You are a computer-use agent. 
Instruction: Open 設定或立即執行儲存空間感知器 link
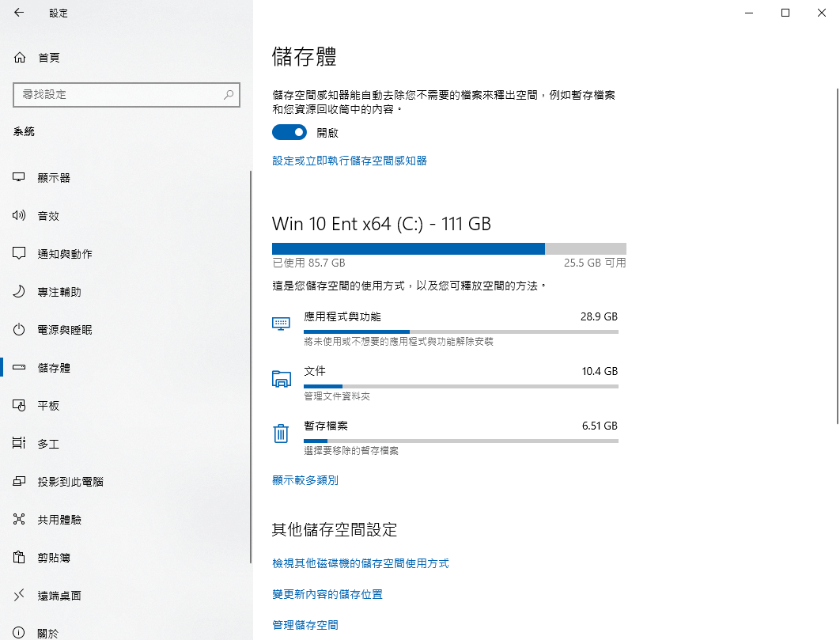[350, 161]
